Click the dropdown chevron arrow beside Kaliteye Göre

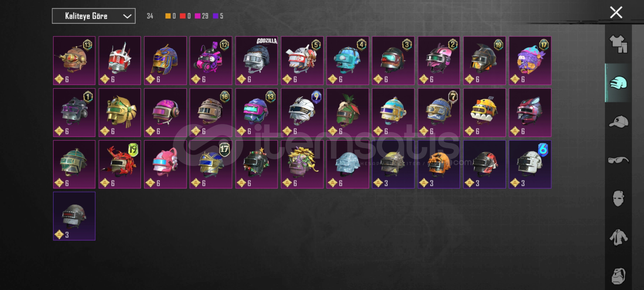127,16
